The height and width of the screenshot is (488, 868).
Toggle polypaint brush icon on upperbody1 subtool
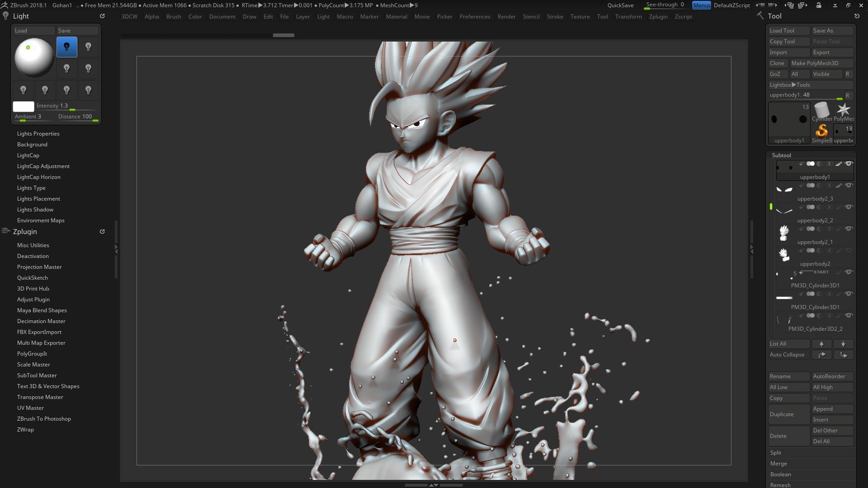(x=839, y=164)
